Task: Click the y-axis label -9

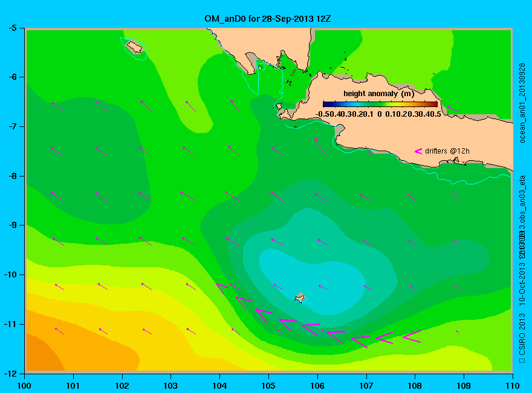Action: pyautogui.click(x=12, y=226)
